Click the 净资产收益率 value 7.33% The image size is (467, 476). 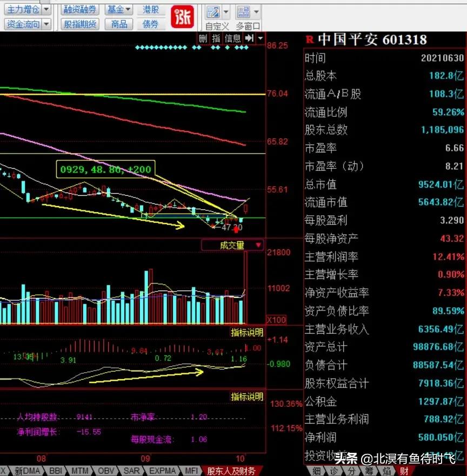(451, 293)
